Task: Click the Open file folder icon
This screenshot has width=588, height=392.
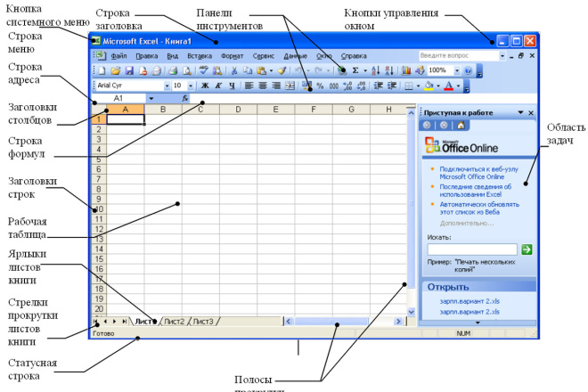Action: pyautogui.click(x=116, y=70)
